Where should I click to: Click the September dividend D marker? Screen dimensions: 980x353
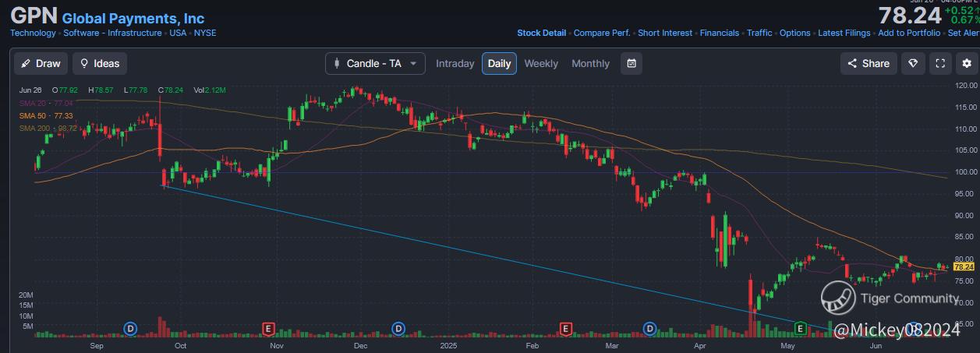pyautogui.click(x=130, y=328)
